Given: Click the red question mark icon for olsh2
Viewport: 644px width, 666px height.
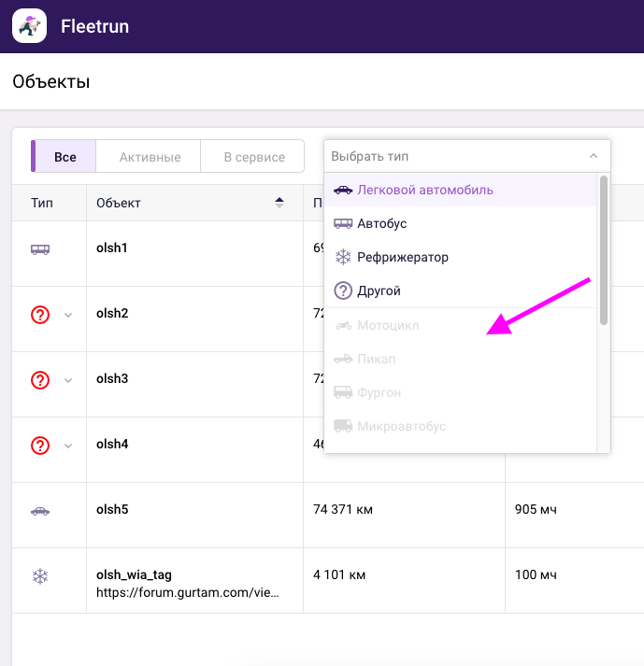Looking at the screenshot, I should [40, 315].
